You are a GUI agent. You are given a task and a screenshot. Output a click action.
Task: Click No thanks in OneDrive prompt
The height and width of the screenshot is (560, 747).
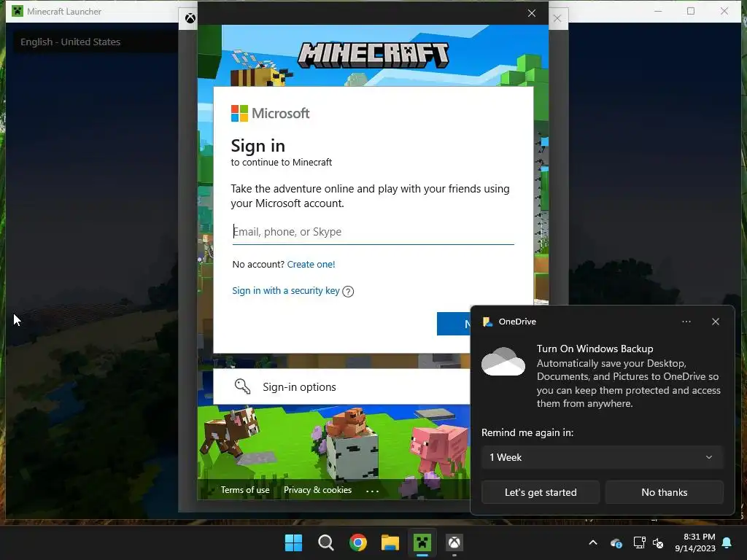664,492
